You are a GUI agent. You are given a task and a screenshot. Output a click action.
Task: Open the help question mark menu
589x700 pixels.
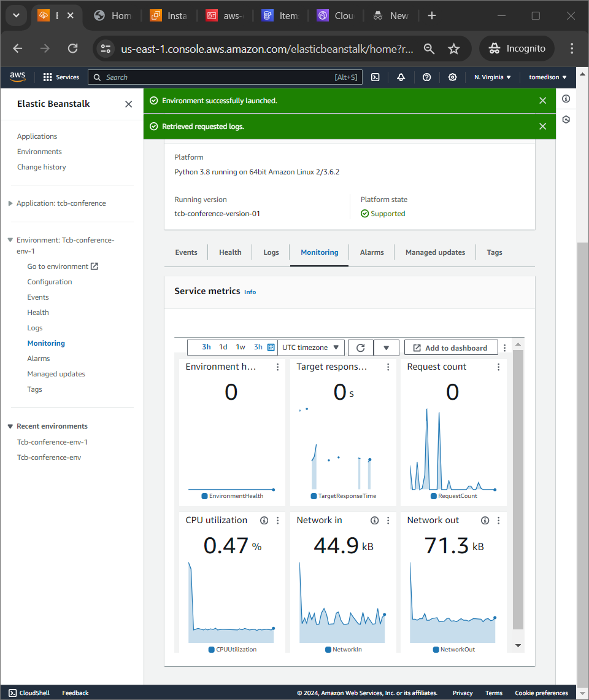(x=426, y=77)
